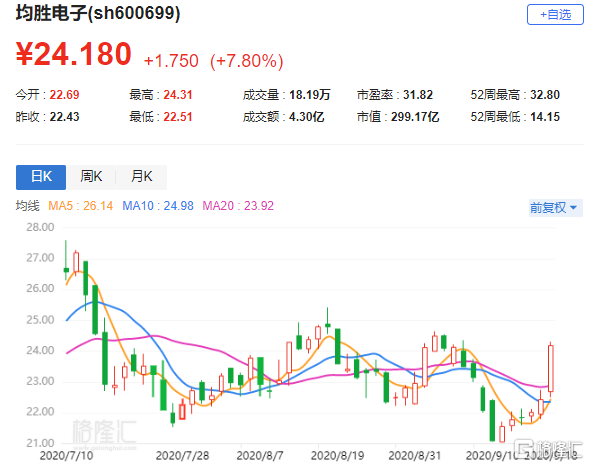Switch to the 月K monthly chart tab
The height and width of the screenshot is (466, 589).
141,177
